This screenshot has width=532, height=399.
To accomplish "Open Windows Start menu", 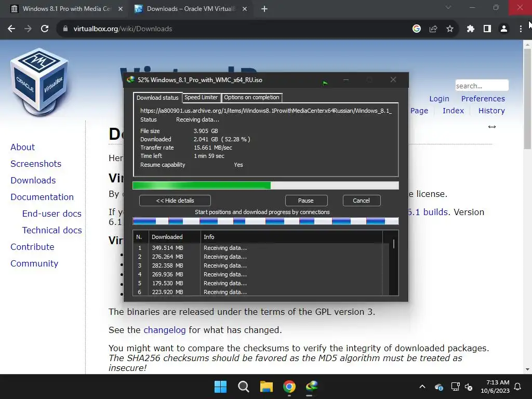I will coord(220,387).
